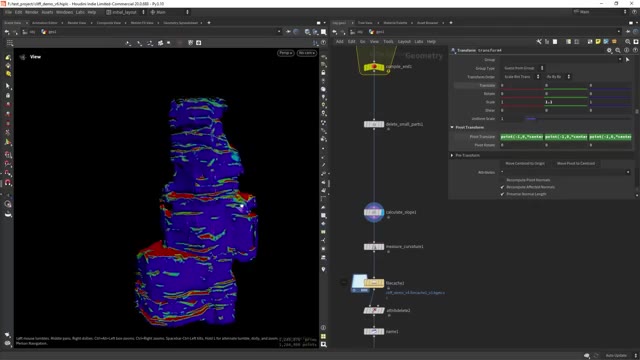640x360 pixels.
Task: Switch to the Render View tab
Action: 77,23
